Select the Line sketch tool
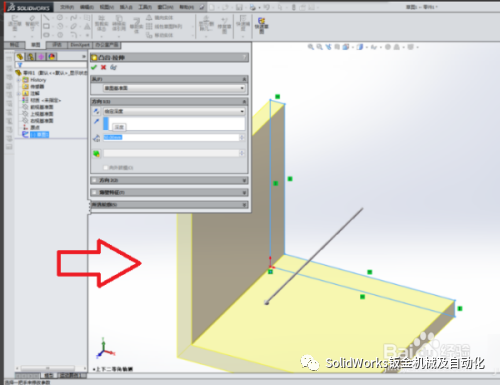This screenshot has width=500, height=385. coord(46,17)
